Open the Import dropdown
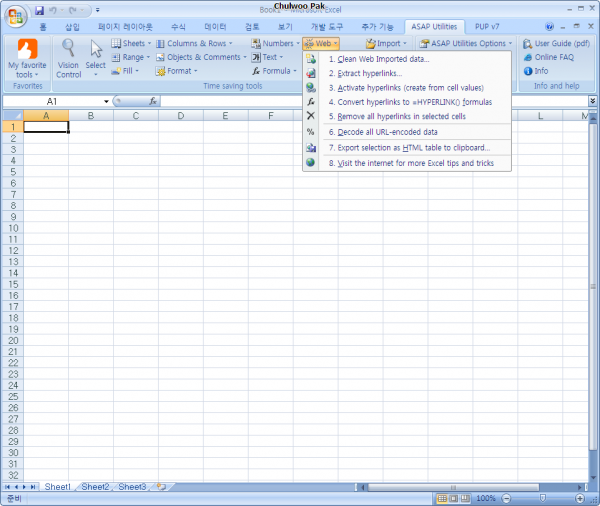This screenshot has height=506, width=600. [386, 43]
